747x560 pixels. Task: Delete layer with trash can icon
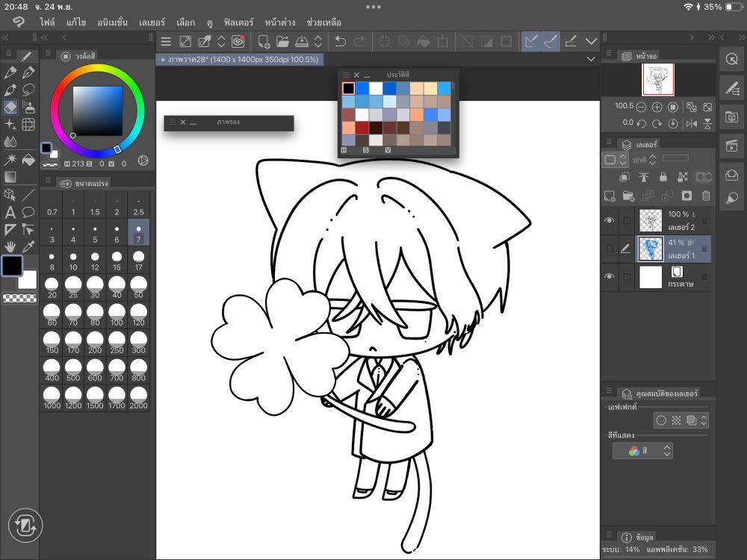click(x=706, y=196)
